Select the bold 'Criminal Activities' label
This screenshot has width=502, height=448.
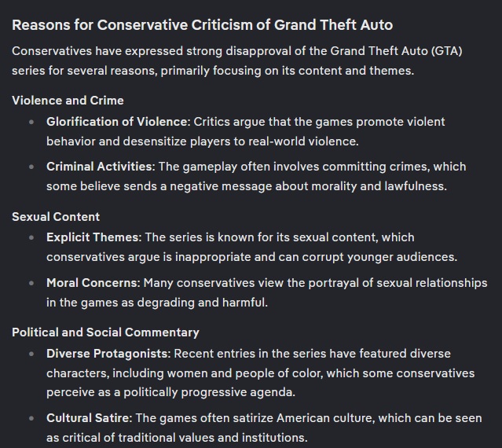point(101,167)
